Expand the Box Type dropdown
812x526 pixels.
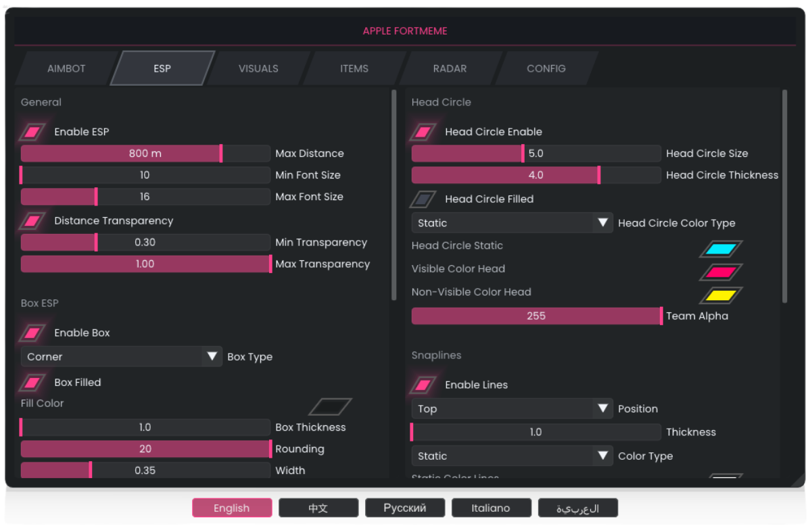[122, 356]
